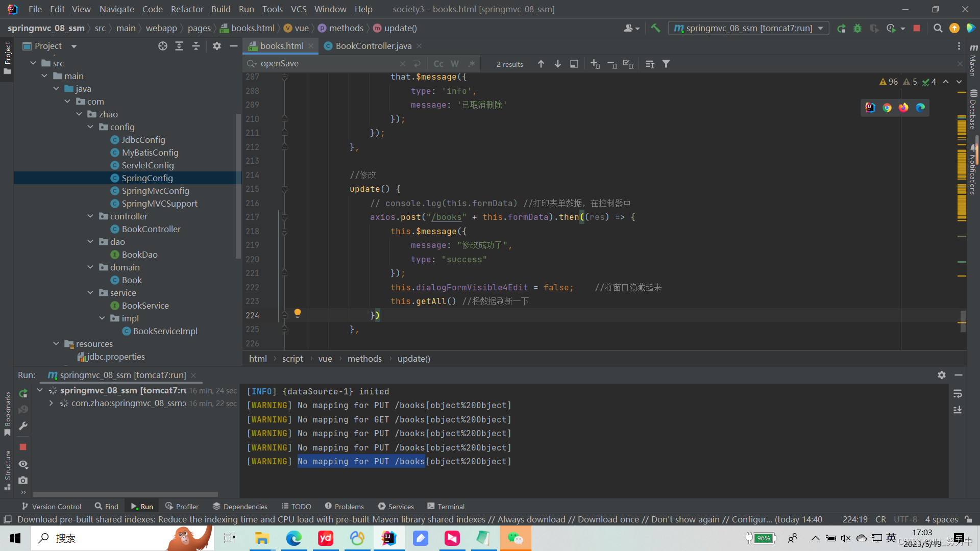
Task: Open the Refactor menu
Action: coord(187,9)
